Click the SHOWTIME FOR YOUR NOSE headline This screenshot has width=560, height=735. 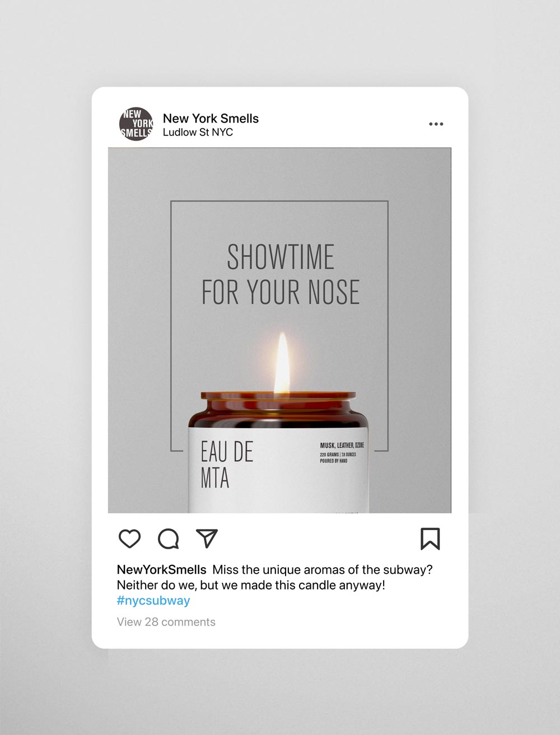(x=280, y=274)
